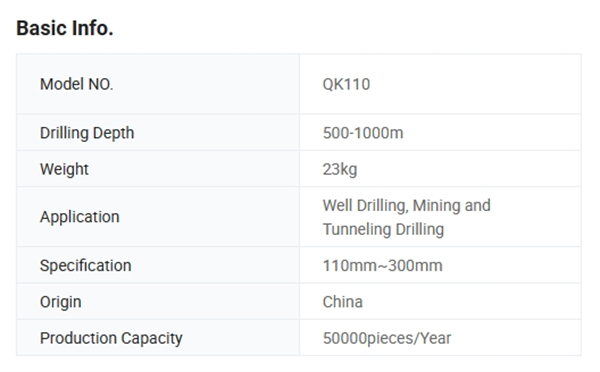Click the word Info. in the heading
600x372 pixels.
93,28
